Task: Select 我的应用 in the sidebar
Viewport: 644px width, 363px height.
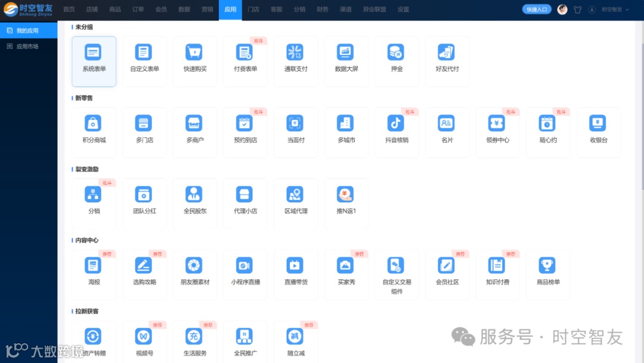Action: 29,30
